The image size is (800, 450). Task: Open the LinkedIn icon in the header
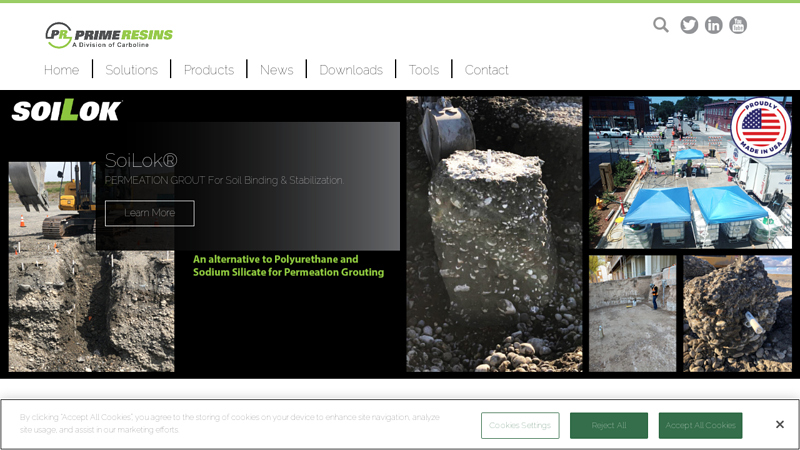coord(713,25)
